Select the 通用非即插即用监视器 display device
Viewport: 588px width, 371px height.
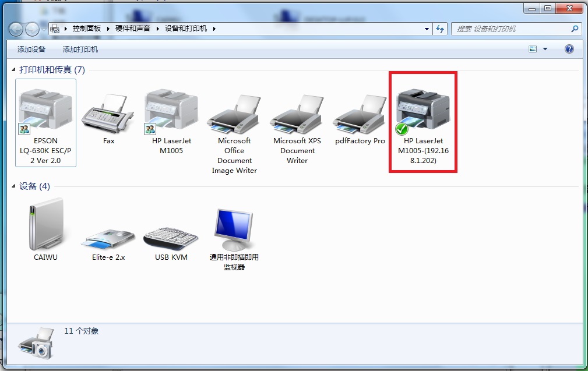[x=234, y=227]
